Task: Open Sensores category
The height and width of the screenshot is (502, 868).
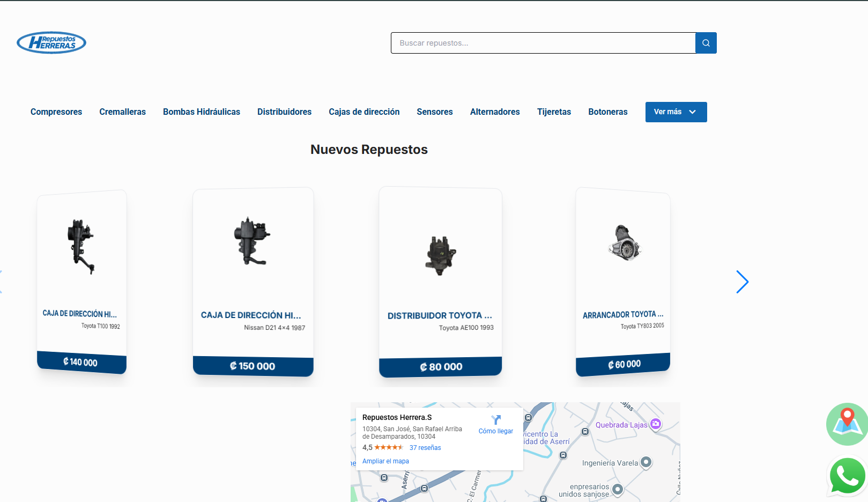Action: point(435,112)
